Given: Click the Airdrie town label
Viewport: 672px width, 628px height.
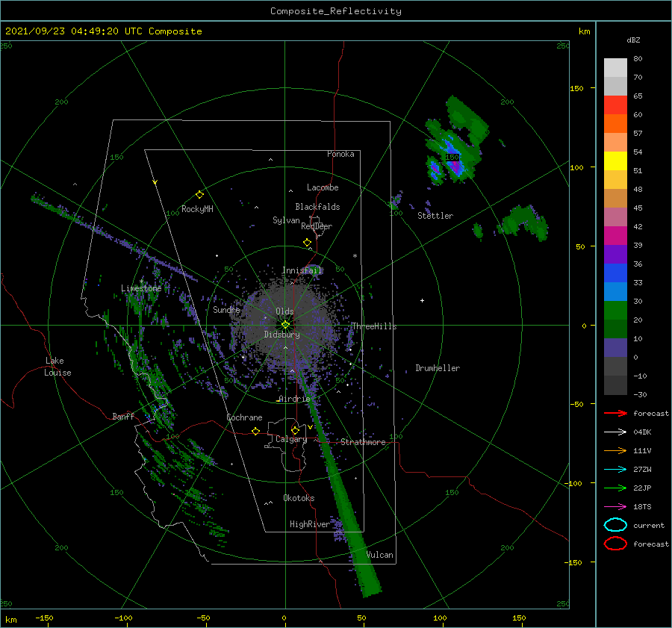Looking at the screenshot, I should tap(294, 399).
